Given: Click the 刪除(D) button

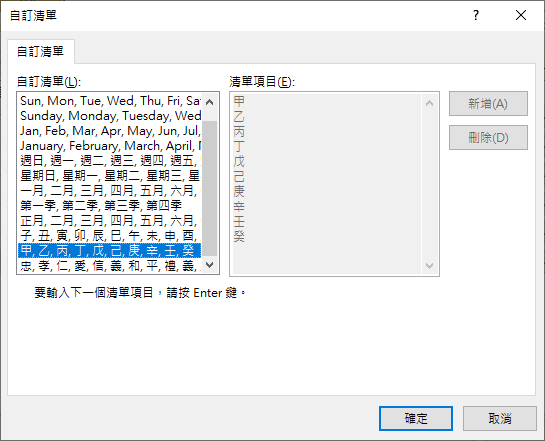Looking at the screenshot, I should coord(488,138).
